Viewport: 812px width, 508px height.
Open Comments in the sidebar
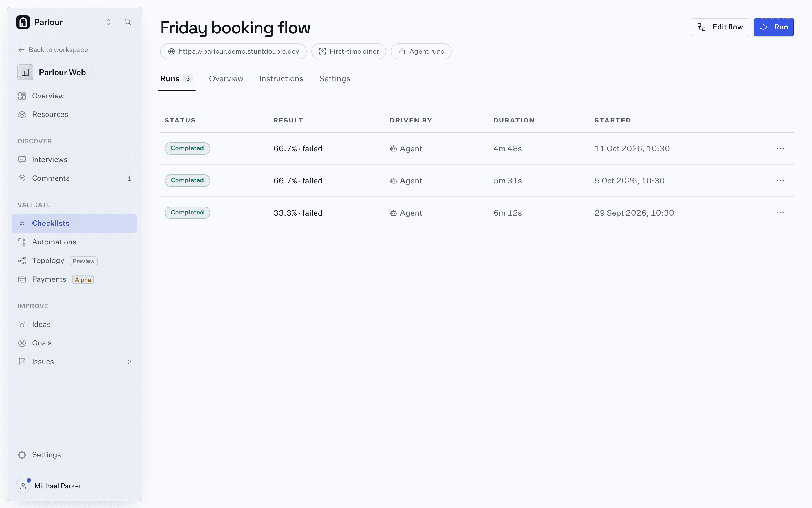pos(74,178)
